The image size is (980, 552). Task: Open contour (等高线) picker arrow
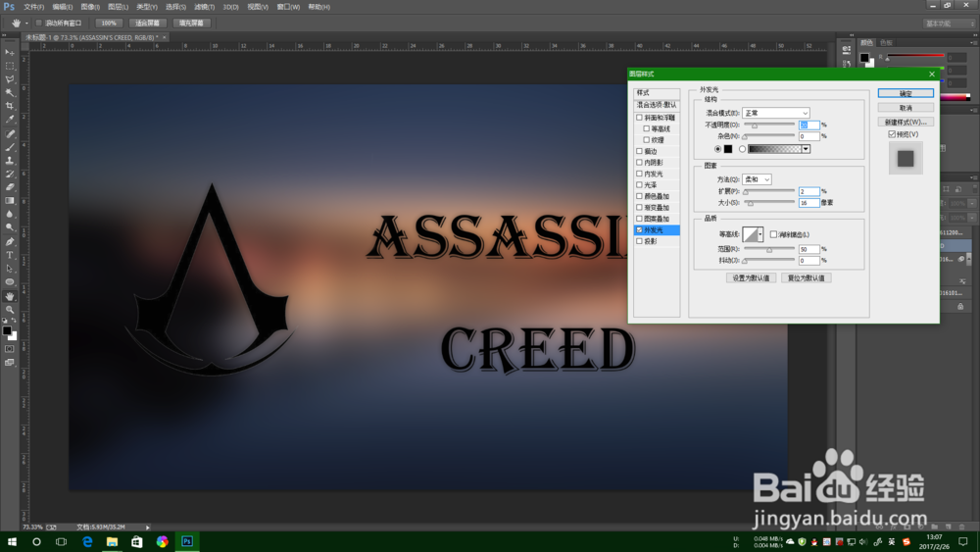click(x=760, y=235)
